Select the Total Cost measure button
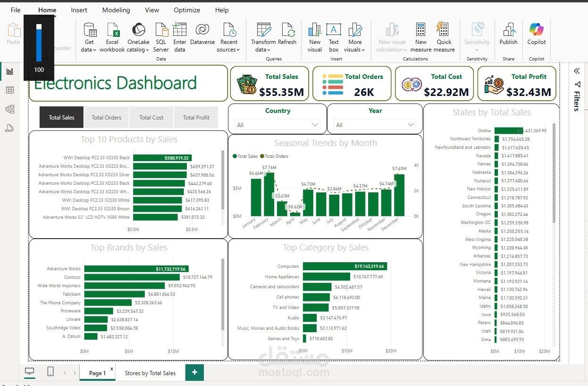 point(151,117)
